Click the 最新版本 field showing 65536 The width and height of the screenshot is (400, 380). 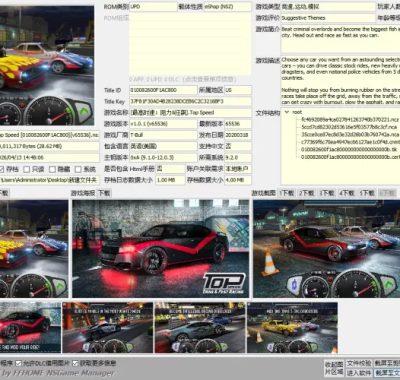[x=238, y=124]
